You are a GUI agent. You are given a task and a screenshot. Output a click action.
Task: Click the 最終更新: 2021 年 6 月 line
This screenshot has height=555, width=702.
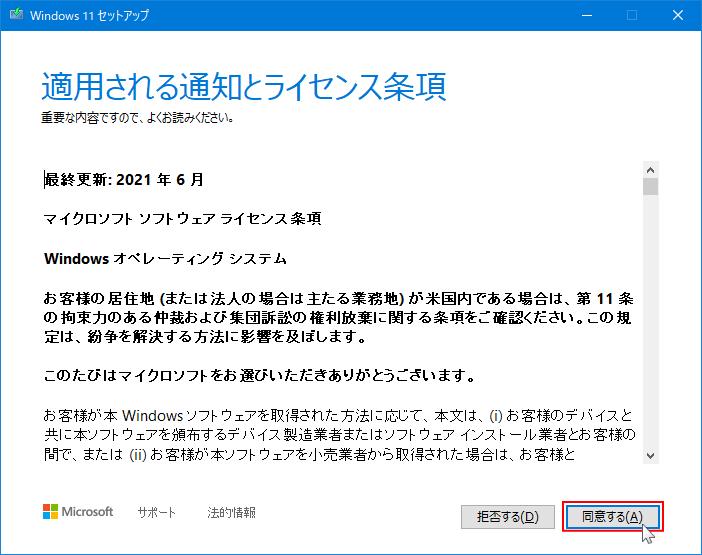point(124,179)
